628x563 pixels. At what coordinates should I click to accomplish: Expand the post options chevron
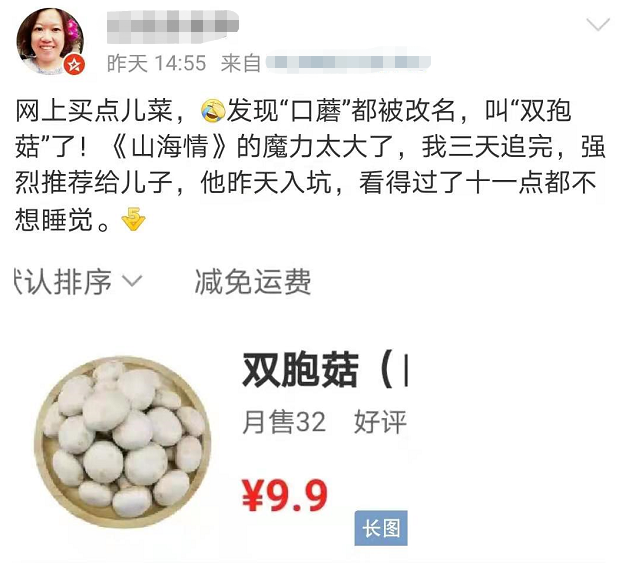tap(598, 24)
